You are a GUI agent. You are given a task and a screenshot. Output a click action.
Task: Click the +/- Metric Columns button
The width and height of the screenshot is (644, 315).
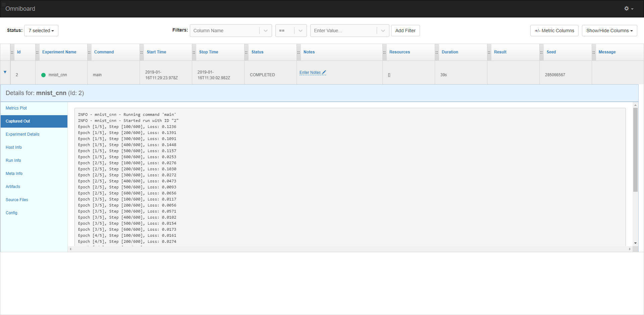tap(554, 31)
